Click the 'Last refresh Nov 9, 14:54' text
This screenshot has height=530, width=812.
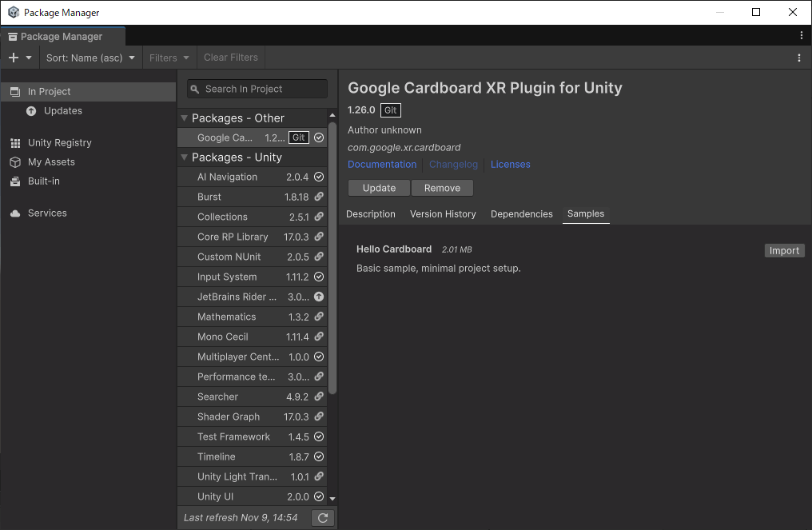click(x=241, y=517)
